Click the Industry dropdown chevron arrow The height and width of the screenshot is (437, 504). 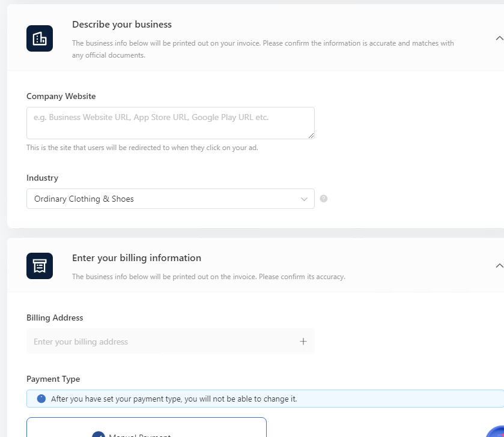tap(304, 199)
